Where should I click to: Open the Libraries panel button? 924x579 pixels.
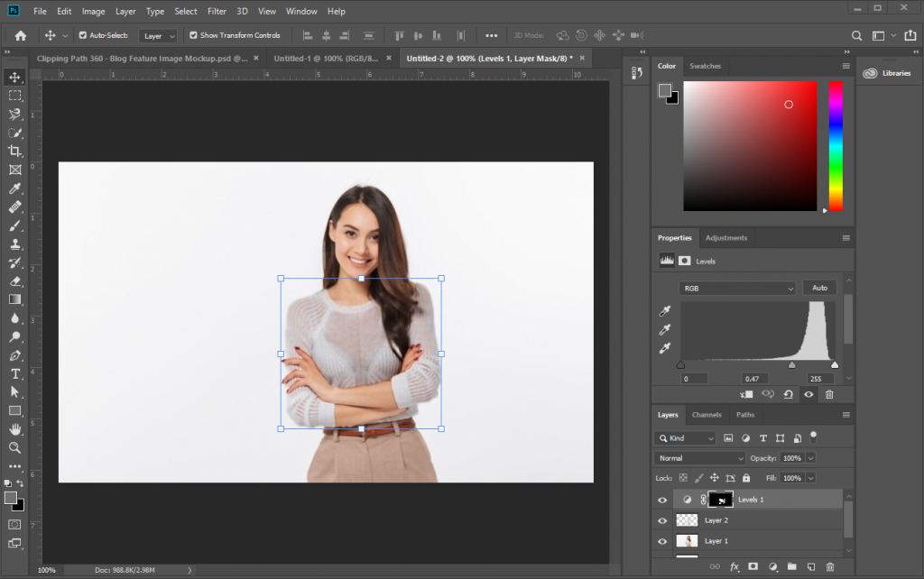pyautogui.click(x=887, y=73)
